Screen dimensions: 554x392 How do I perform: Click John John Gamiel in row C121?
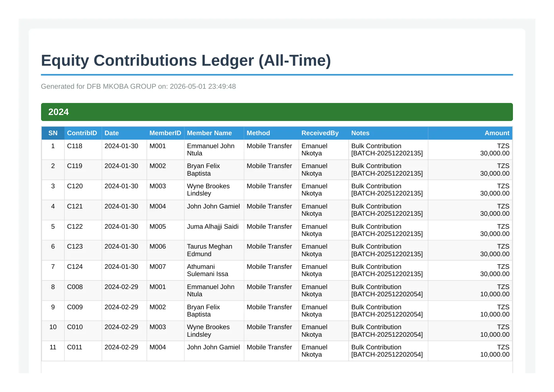(x=214, y=206)
